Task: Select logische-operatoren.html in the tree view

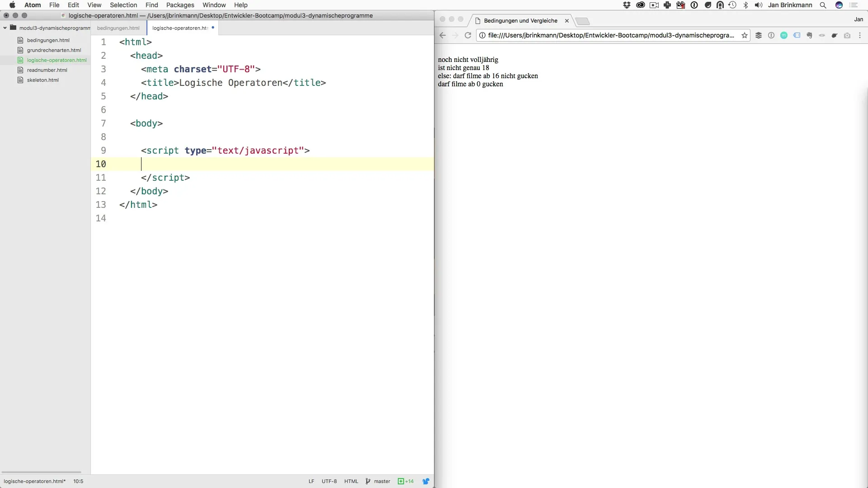Action: [x=57, y=60]
